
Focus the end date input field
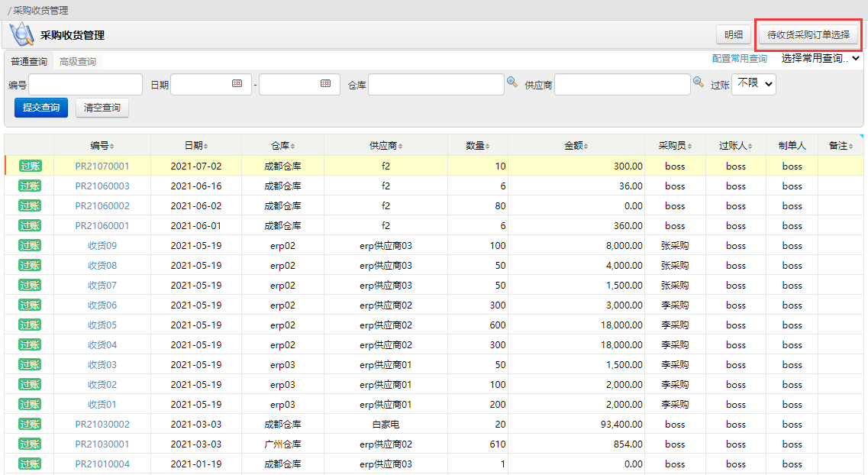pyautogui.click(x=299, y=85)
